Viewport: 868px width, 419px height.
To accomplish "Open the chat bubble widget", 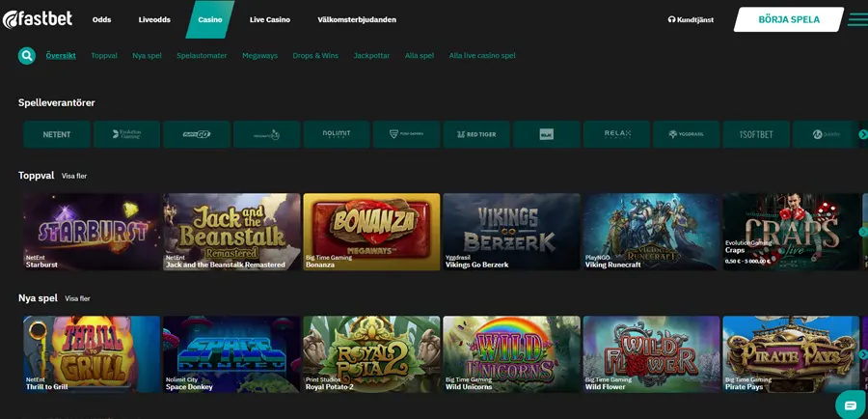I will coord(850,404).
